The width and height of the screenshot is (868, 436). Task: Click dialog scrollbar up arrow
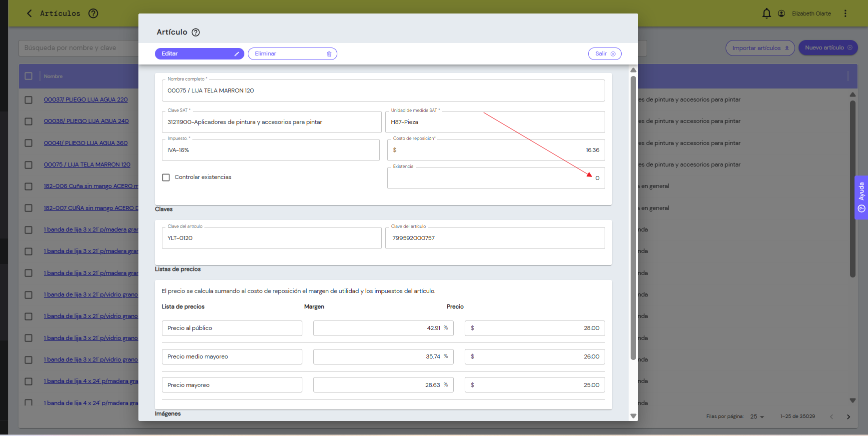coord(633,70)
